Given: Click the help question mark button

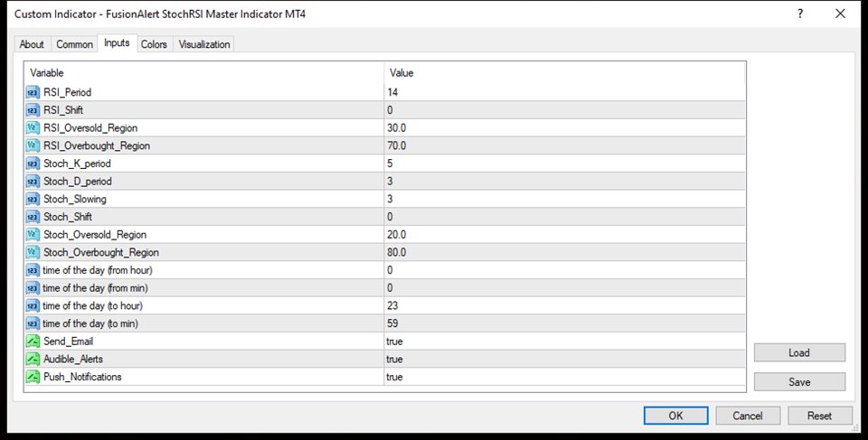Looking at the screenshot, I should 800,14.
